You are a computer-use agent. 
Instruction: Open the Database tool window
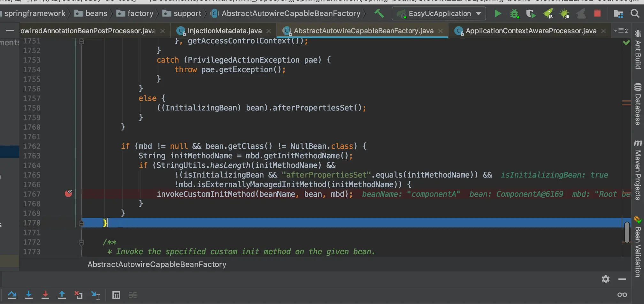click(638, 104)
